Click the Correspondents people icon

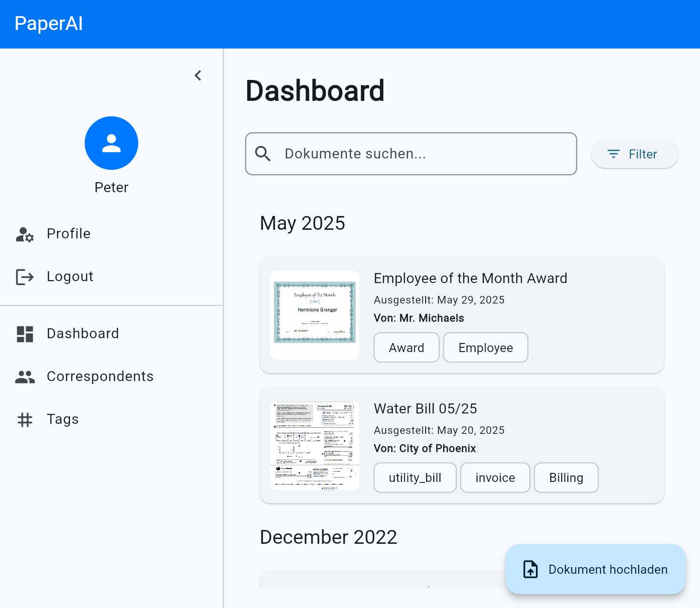[25, 377]
